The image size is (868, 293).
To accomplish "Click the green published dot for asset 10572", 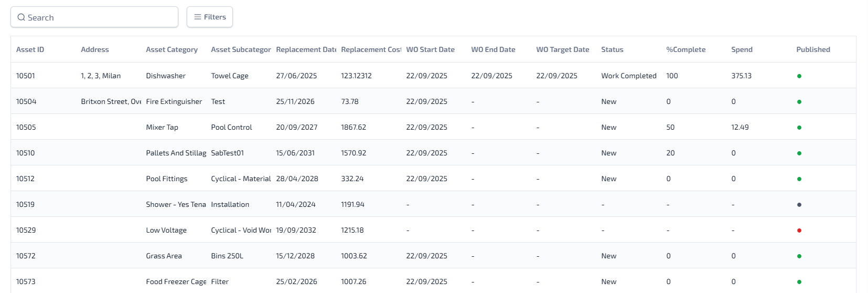I will click(x=799, y=256).
